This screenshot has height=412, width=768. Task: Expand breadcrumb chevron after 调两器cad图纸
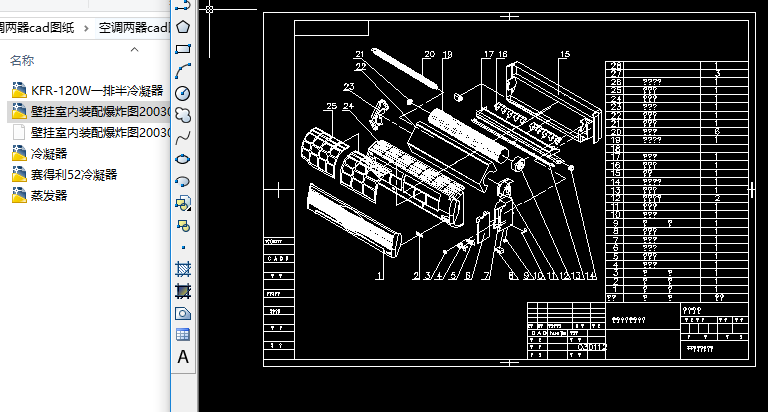click(x=86, y=28)
